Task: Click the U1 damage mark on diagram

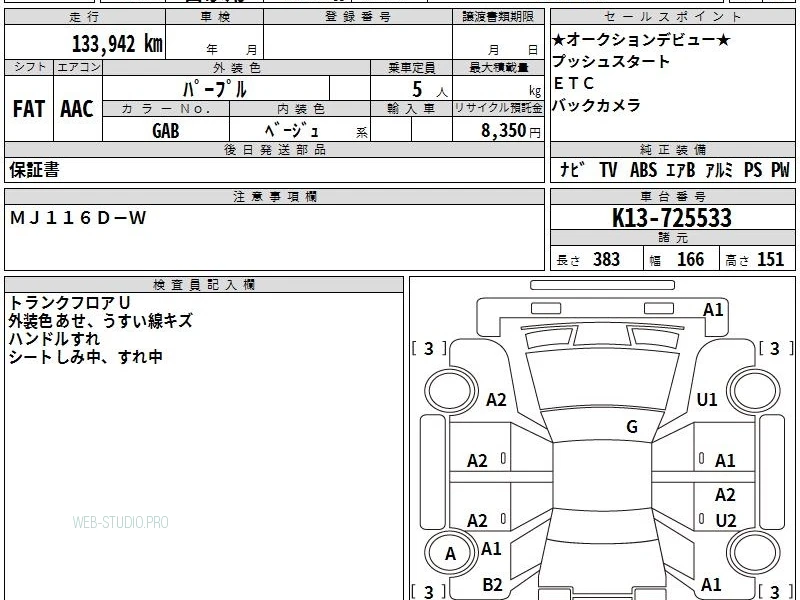Action: [x=707, y=399]
